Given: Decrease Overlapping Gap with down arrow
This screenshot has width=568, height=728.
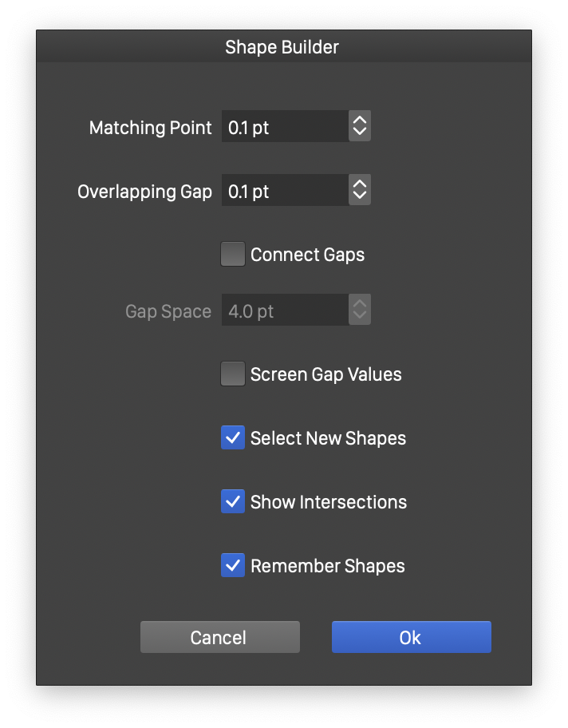Looking at the screenshot, I should pos(360,197).
